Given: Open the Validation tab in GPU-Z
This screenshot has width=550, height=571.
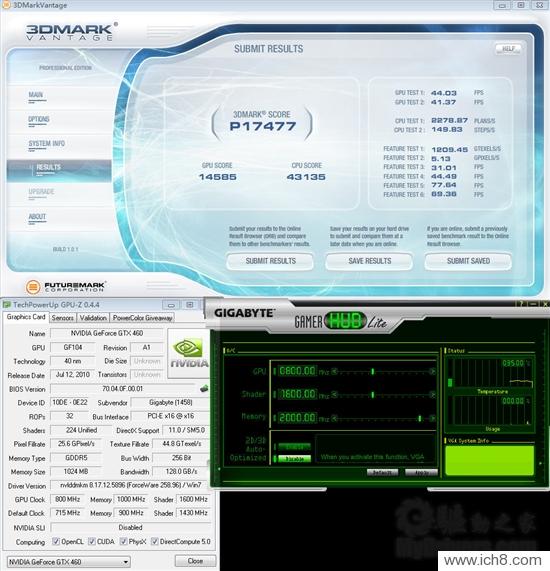Looking at the screenshot, I should coord(93,318).
